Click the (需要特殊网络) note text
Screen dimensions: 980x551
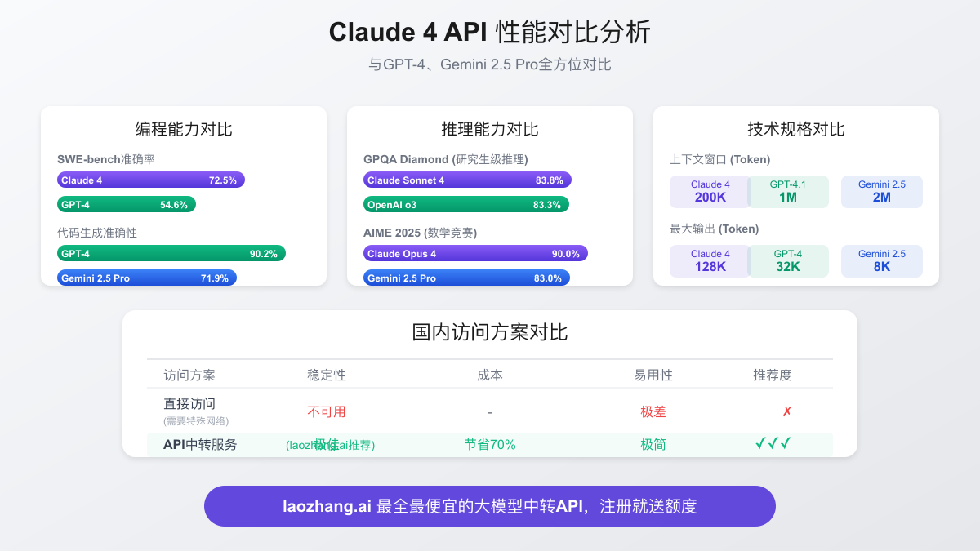click(196, 421)
